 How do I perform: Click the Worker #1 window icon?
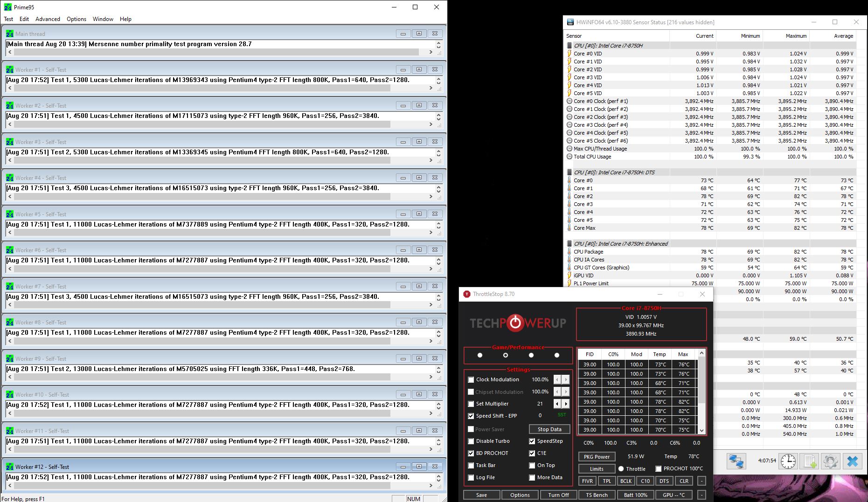[x=9, y=69]
